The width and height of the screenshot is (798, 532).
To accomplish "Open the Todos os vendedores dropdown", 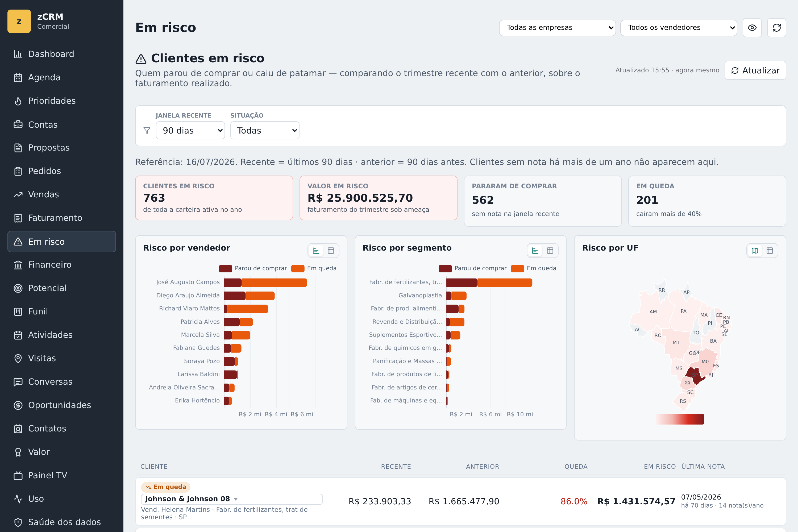I will (x=679, y=27).
